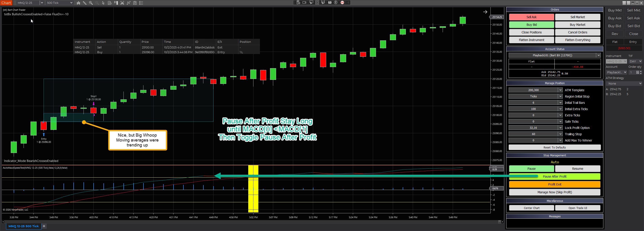Click the zoom in magnifier icon
The width and height of the screenshot is (644, 231).
coord(91,3)
